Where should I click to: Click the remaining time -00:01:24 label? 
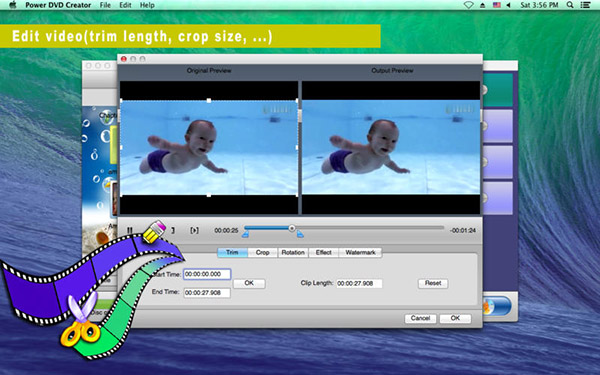coord(463,231)
